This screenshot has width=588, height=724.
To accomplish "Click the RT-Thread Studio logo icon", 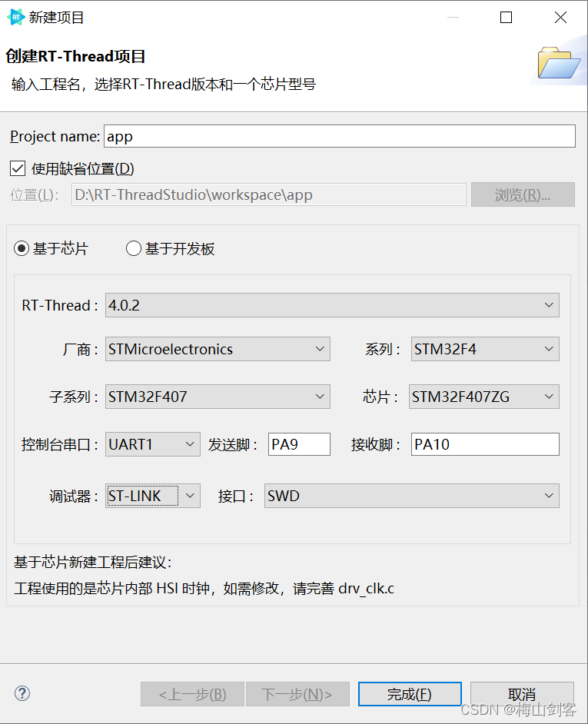I will (x=15, y=18).
